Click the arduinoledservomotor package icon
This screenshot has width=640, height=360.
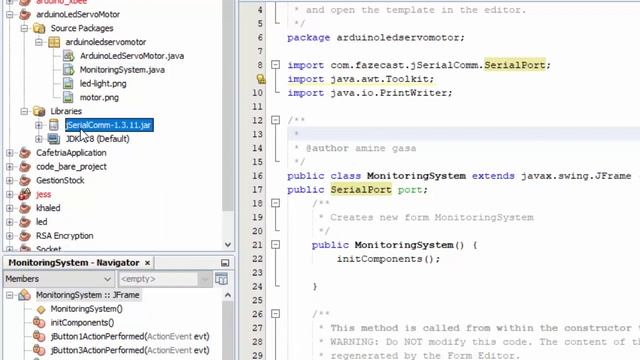[54, 42]
